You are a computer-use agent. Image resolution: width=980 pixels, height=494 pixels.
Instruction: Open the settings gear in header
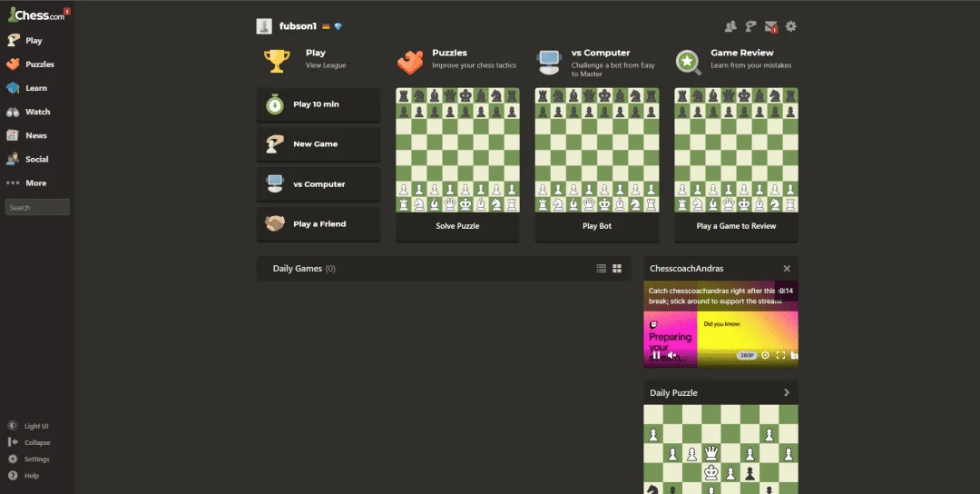click(x=790, y=26)
